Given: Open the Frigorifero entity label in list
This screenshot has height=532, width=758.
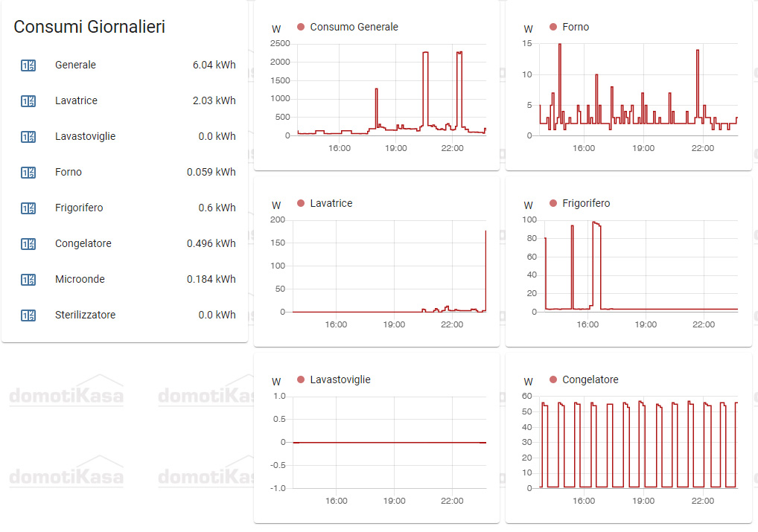Looking at the screenshot, I should 79,208.
